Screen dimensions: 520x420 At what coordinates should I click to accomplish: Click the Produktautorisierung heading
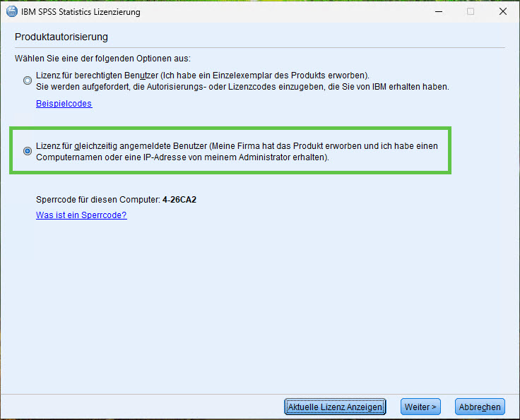click(61, 37)
